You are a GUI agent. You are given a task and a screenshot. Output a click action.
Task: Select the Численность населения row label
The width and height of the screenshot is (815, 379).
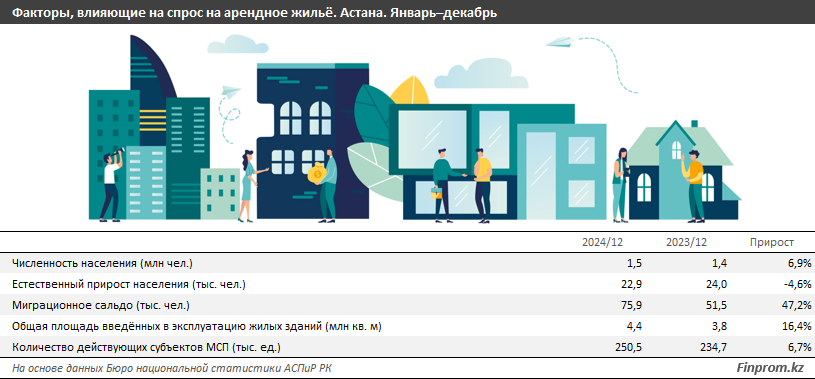[x=102, y=264]
